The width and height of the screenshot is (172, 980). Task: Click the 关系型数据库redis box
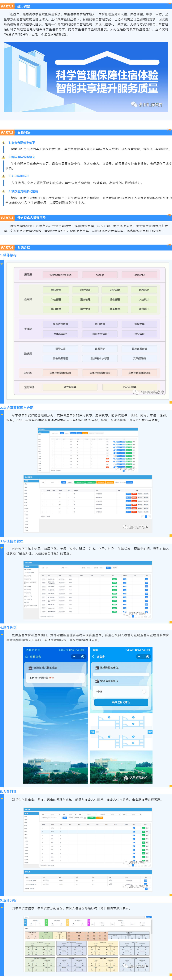[100, 373]
